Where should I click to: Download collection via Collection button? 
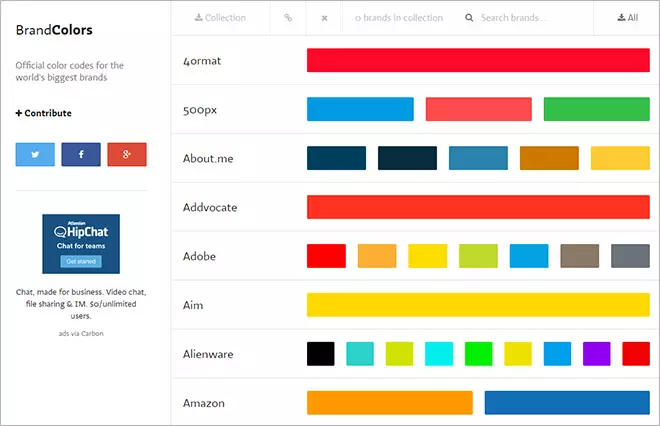point(220,18)
